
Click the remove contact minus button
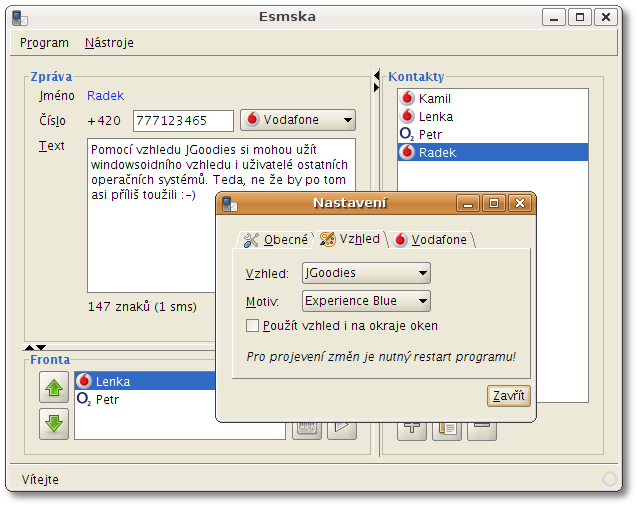coord(482,431)
